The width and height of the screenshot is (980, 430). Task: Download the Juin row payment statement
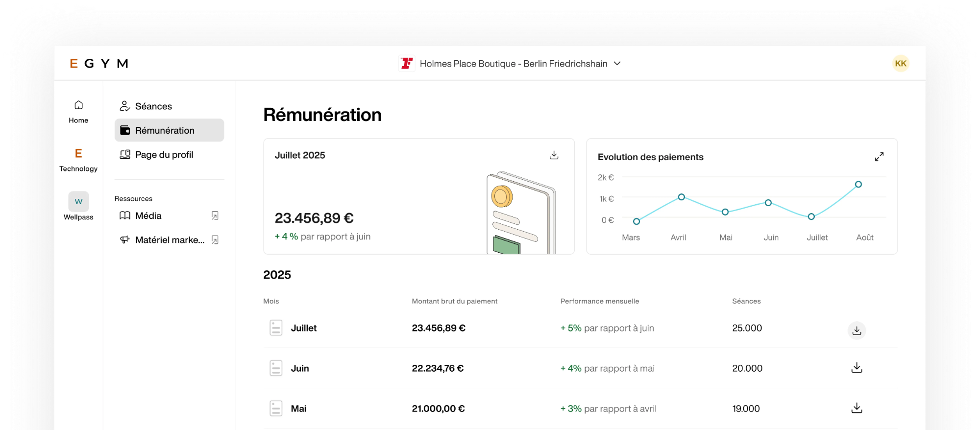tap(857, 368)
